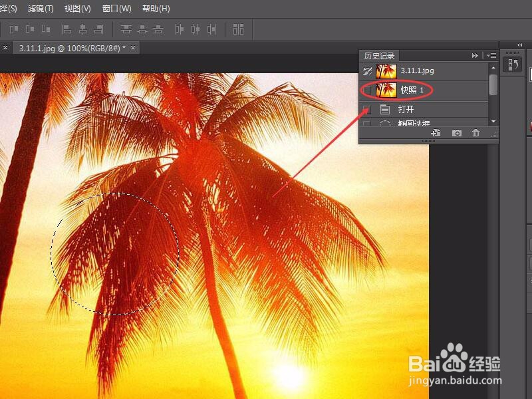Click the distribute vertical centers icon
The image size is (532, 399).
point(142,29)
